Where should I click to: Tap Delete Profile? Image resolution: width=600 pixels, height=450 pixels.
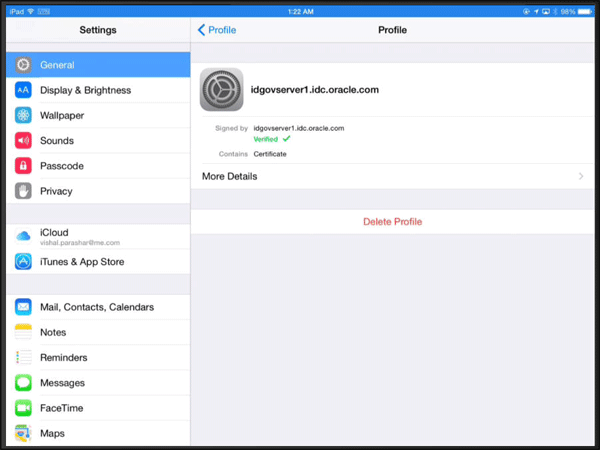(x=392, y=222)
